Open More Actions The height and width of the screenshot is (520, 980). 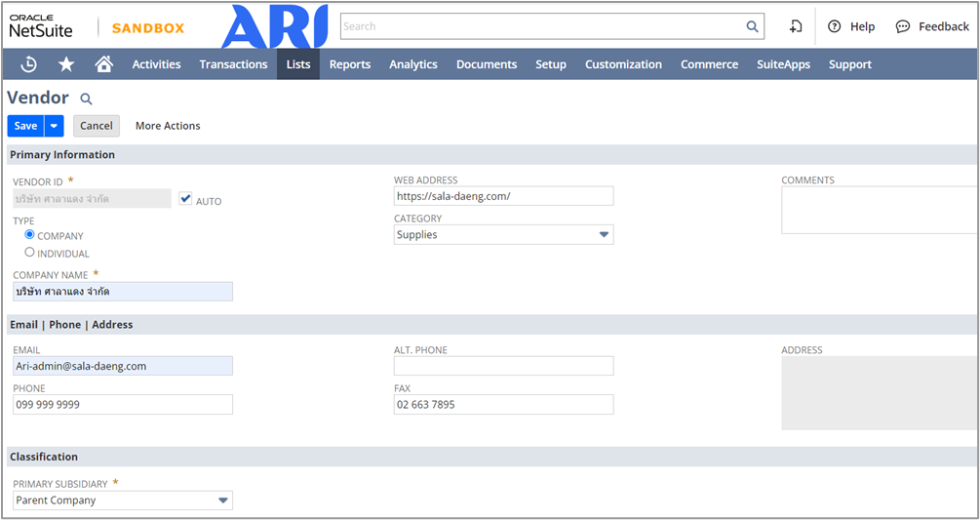tap(168, 126)
